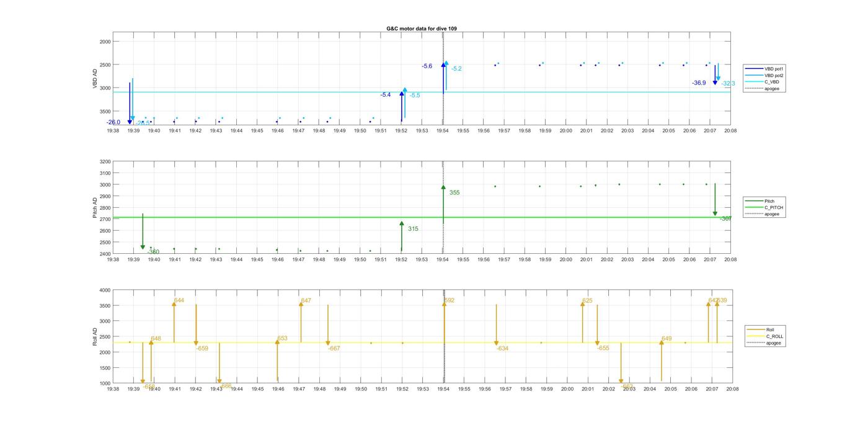
Task: Click the "-32.3" VBD data label
Action: click(x=728, y=84)
